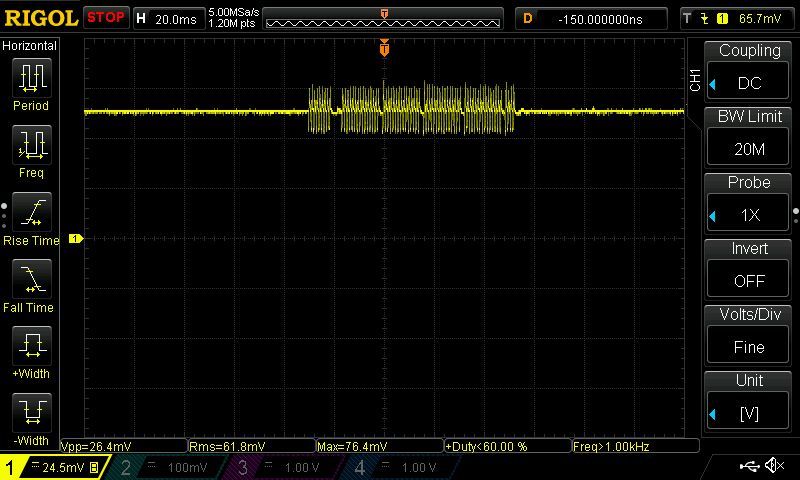This screenshot has width=800, height=480.
Task: Click the RIGOL logo
Action: click(x=41, y=18)
